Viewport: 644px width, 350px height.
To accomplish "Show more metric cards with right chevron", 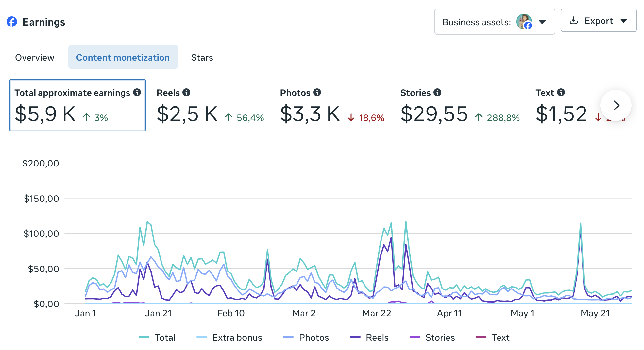I will coord(616,105).
